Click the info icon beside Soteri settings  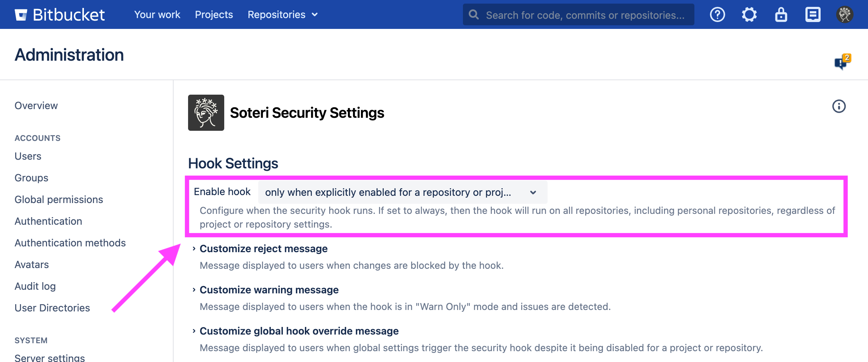(x=839, y=106)
